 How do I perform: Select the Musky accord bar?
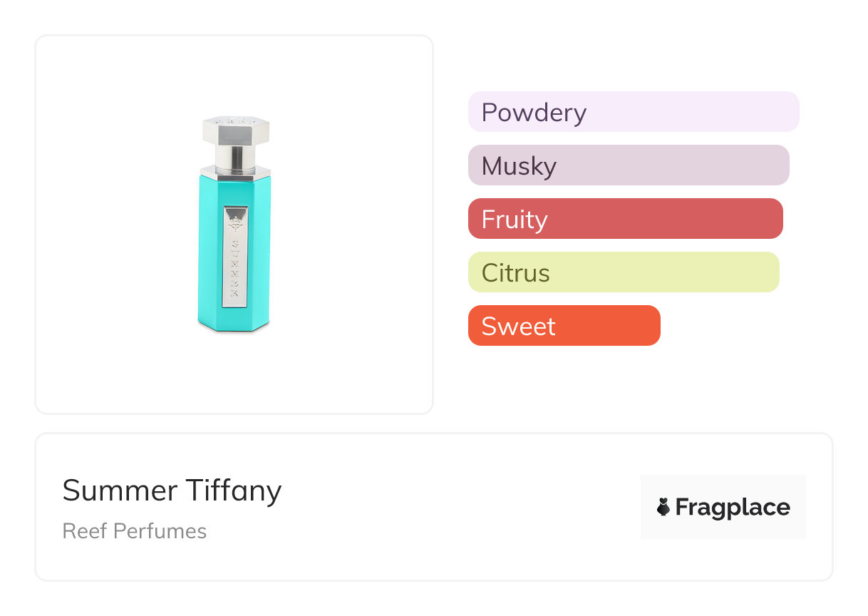point(629,165)
